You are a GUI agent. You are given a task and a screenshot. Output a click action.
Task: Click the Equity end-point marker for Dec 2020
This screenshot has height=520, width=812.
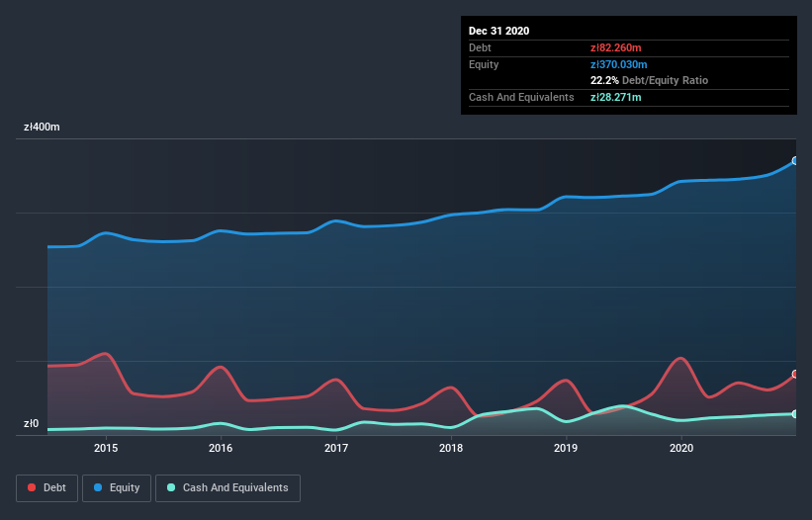(x=795, y=161)
